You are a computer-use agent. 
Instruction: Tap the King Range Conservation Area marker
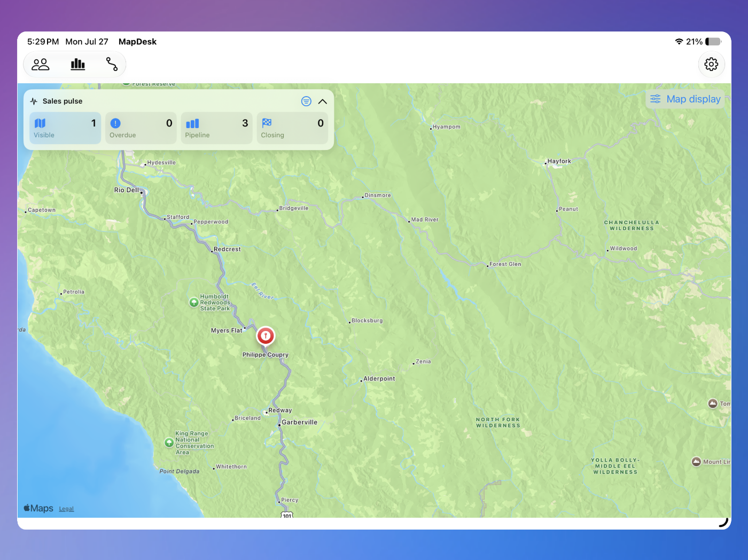coord(169,443)
